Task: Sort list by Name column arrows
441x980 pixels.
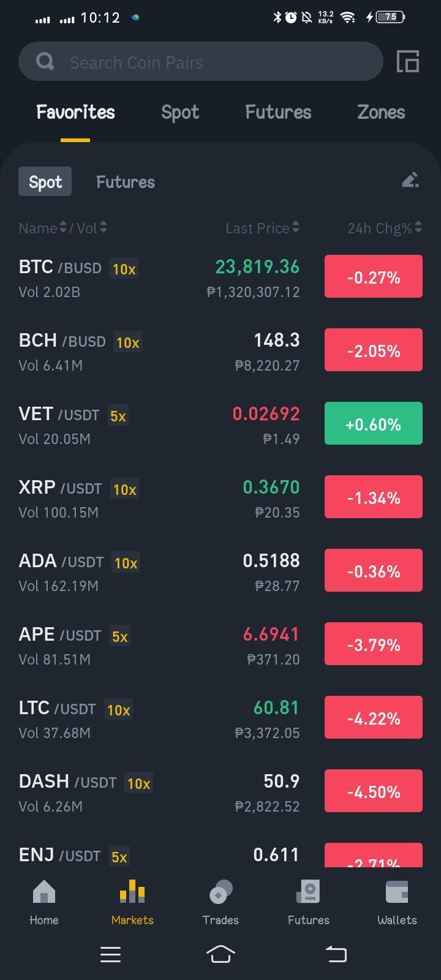Action: [x=62, y=227]
